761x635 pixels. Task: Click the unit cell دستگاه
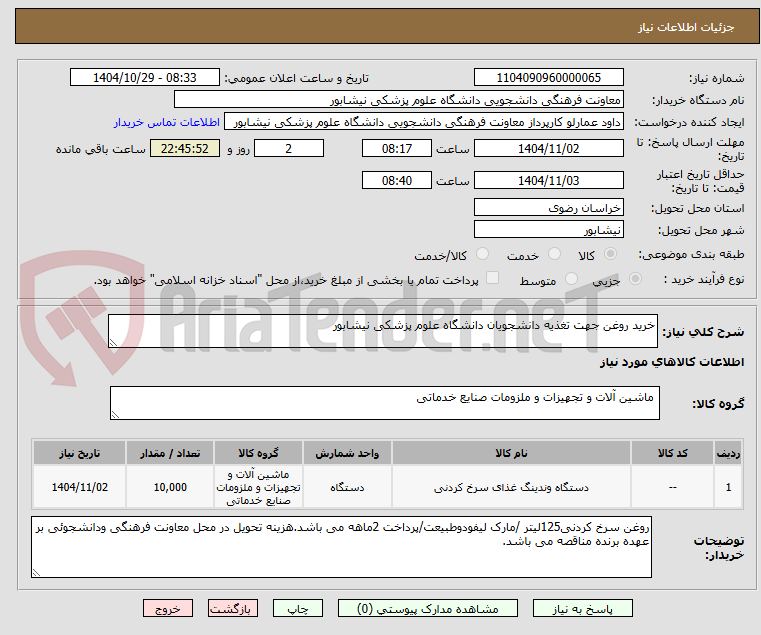(x=347, y=487)
